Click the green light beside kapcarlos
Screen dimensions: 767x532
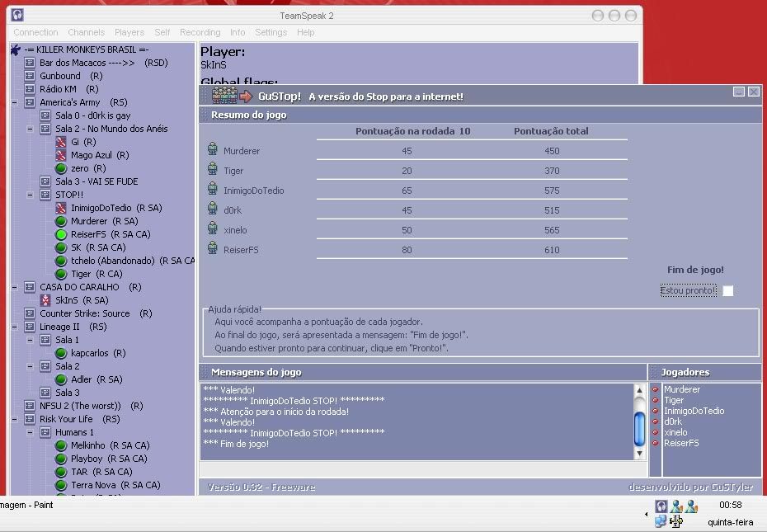coord(61,353)
